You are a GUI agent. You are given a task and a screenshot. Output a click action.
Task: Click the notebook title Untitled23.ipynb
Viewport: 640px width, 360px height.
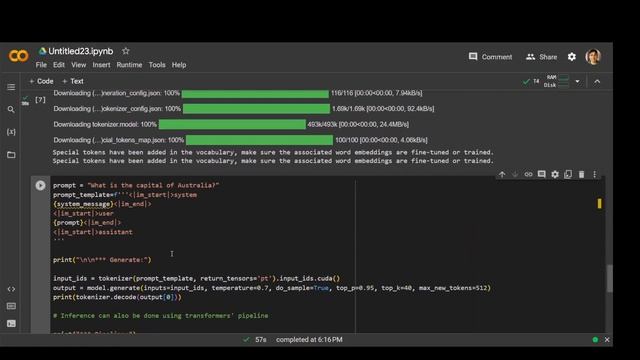pyautogui.click(x=80, y=51)
